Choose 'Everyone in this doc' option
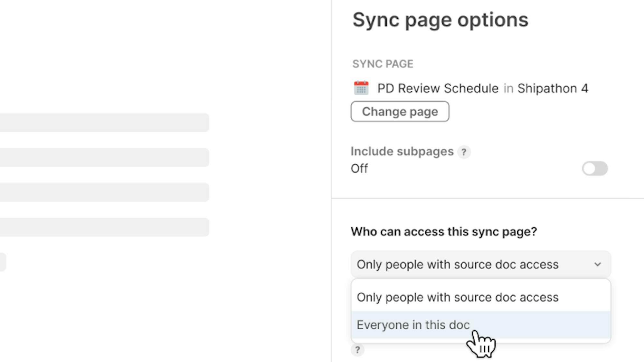This screenshot has height=362, width=644. [413, 325]
